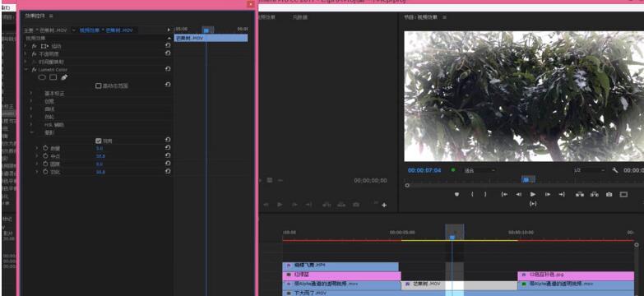The image size is (644, 296).
Task: Open the wrench settings in Program monitor
Action: pos(615,170)
